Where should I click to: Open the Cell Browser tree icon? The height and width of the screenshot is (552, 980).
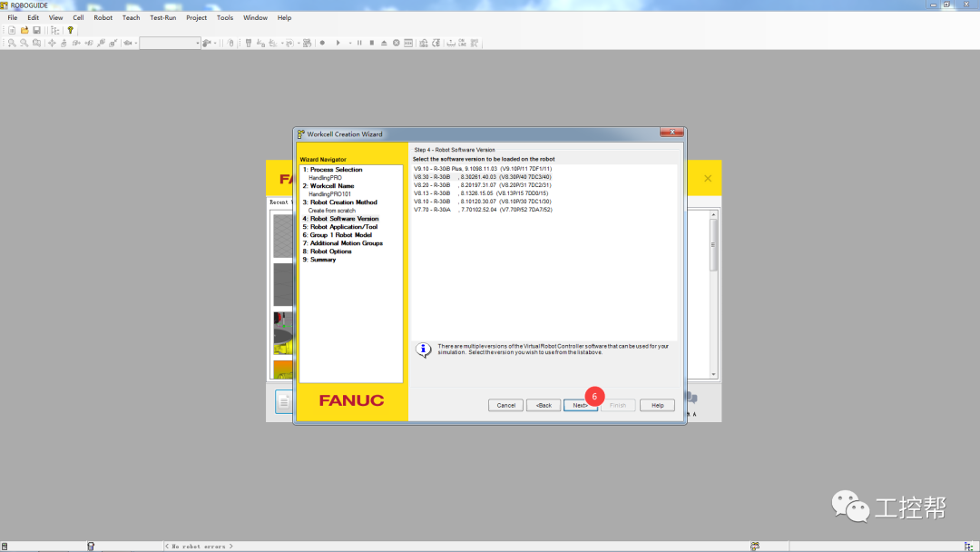(x=55, y=30)
